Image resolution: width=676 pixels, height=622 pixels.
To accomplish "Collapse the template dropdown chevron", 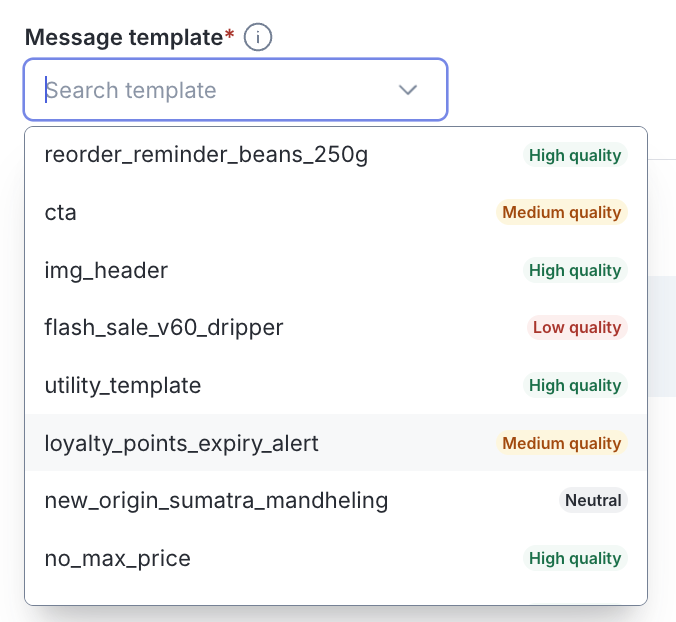I will coord(407,90).
